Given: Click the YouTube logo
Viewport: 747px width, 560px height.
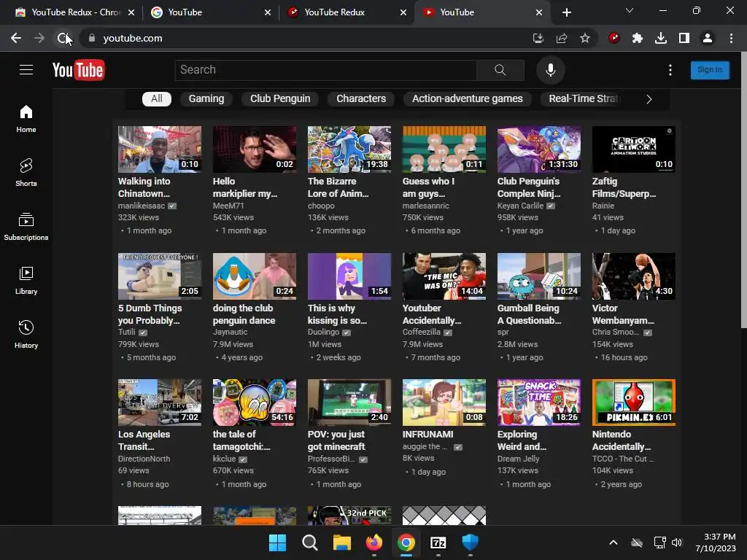Looking at the screenshot, I should point(78,71).
